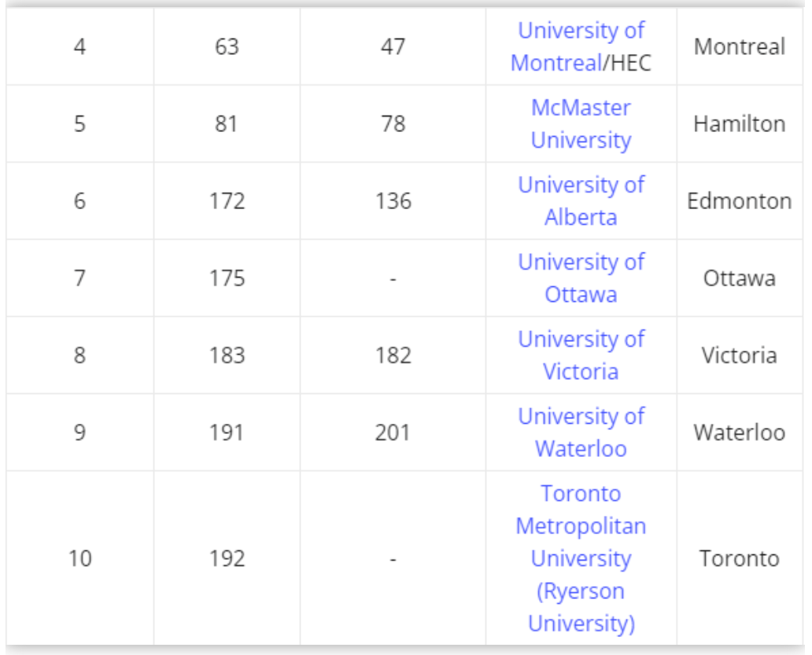Click the dash cell in the Ottawa row

(x=393, y=278)
